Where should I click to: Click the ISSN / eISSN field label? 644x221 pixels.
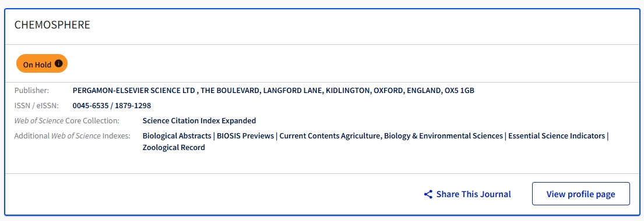point(37,106)
